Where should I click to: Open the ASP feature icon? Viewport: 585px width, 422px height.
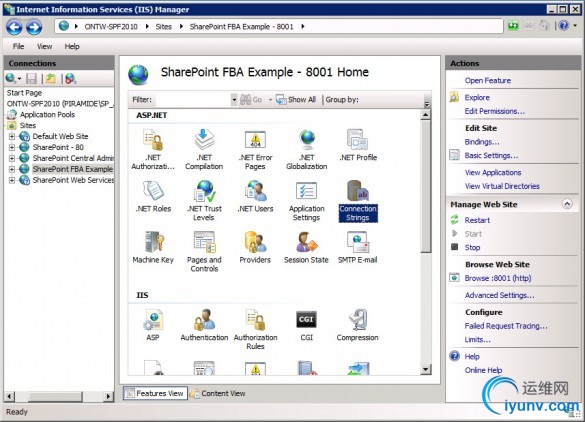153,325
